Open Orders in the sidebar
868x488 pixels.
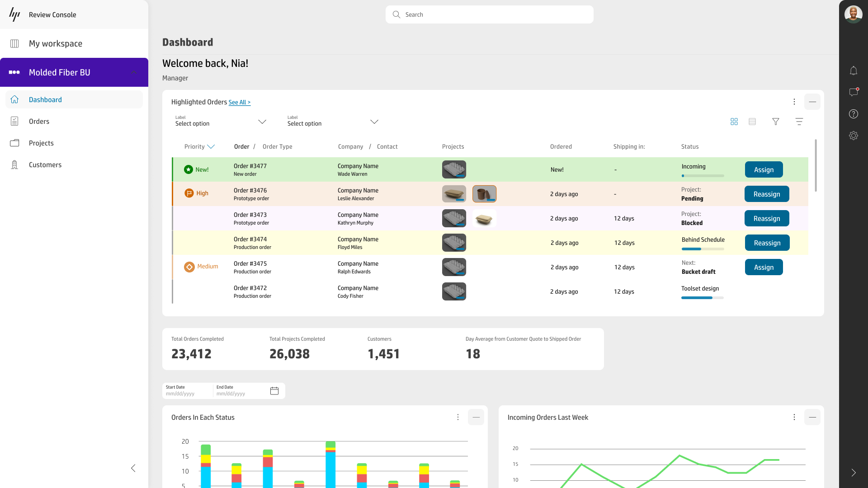39,121
